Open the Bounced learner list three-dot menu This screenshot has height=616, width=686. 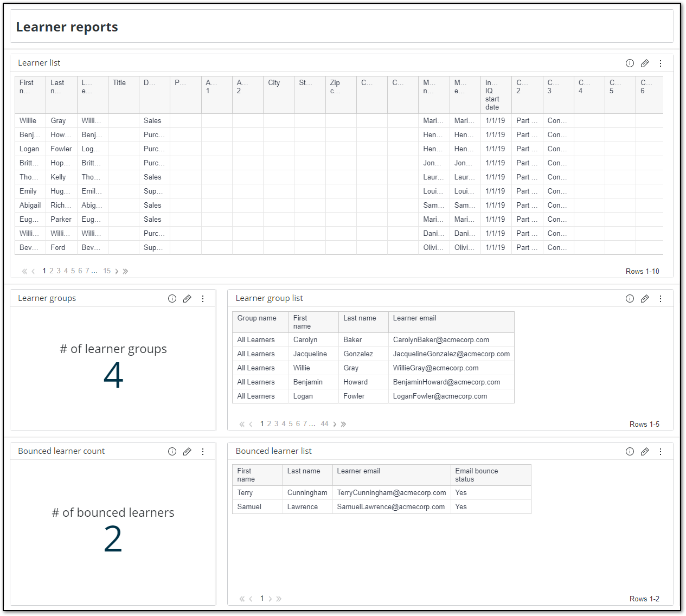click(661, 451)
